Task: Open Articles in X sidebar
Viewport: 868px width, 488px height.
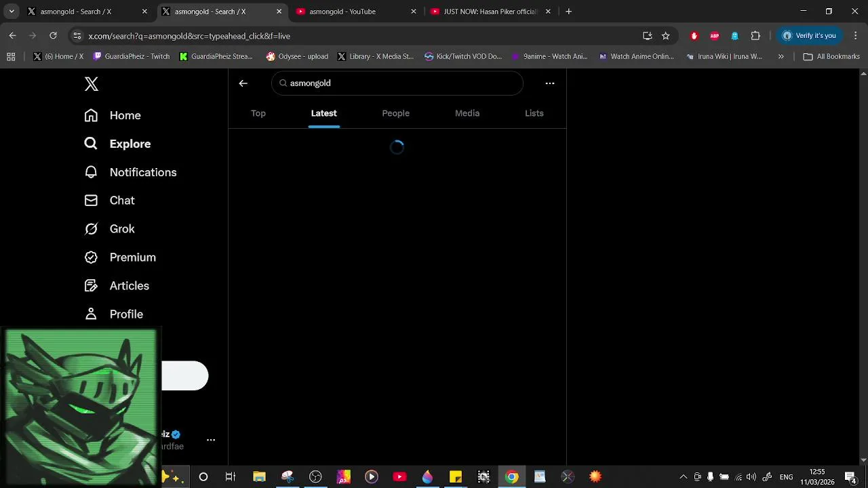Action: coord(117,286)
